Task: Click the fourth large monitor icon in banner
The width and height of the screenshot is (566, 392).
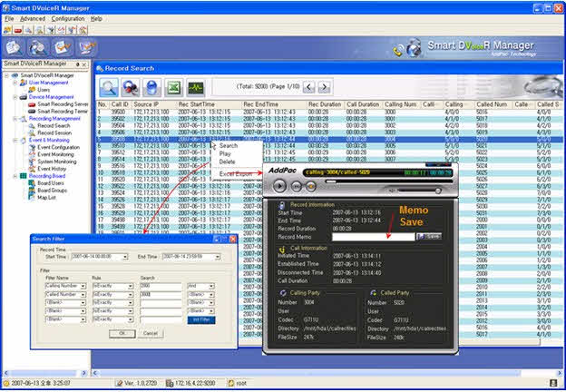Action: coord(89,48)
